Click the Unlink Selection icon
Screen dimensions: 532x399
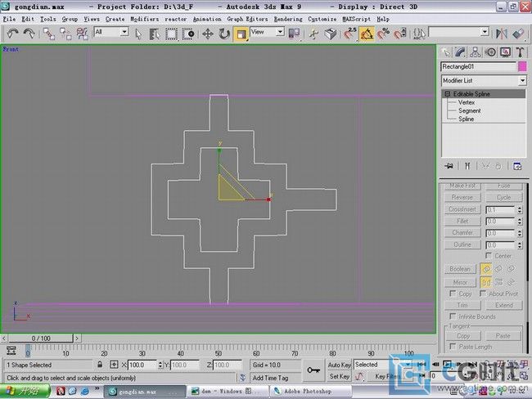click(65, 34)
